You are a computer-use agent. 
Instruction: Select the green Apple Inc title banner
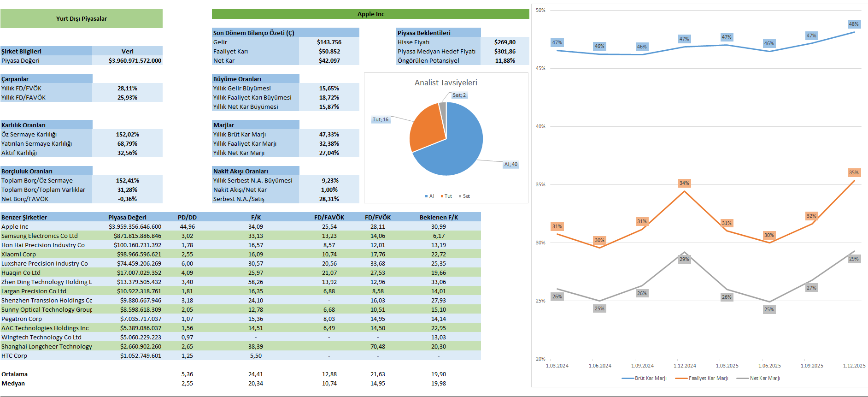pyautogui.click(x=370, y=14)
